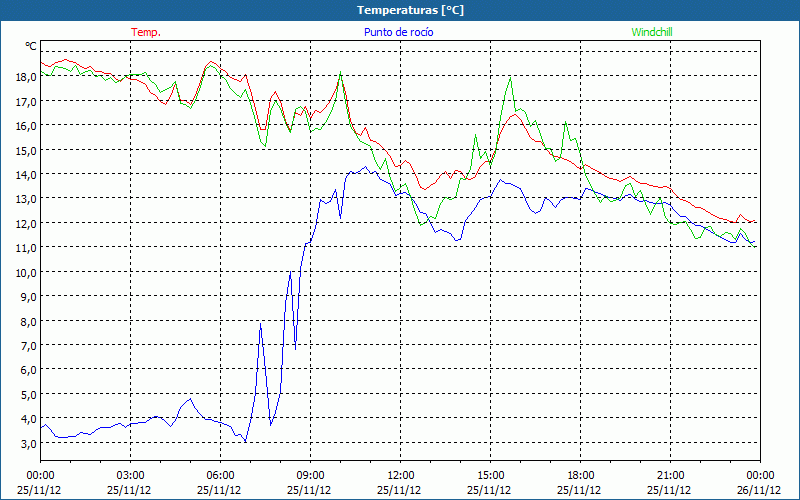Click the '°C' unit label on axis
The height and width of the screenshot is (500, 800).
tap(31, 46)
